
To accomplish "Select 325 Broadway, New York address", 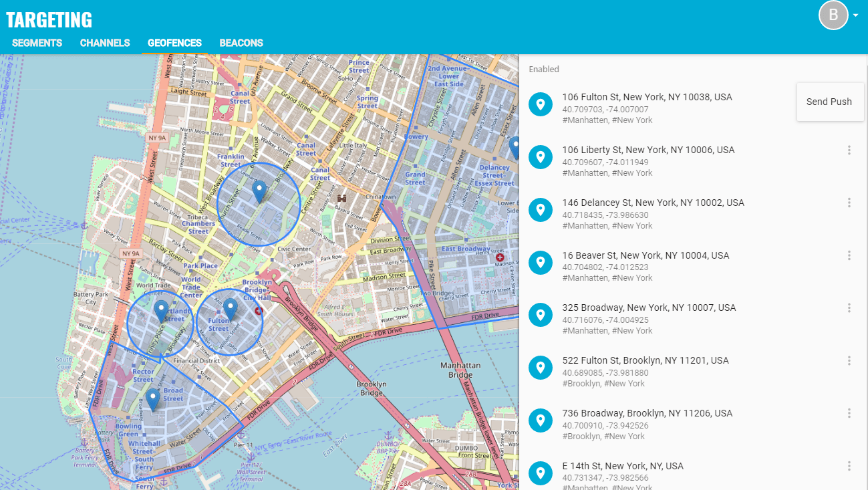I will click(649, 308).
